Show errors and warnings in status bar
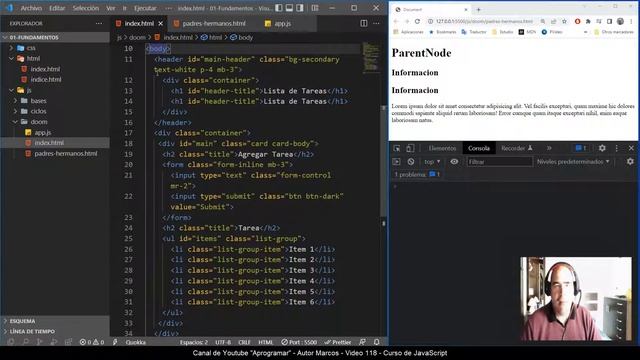The image size is (640, 360). point(92,342)
